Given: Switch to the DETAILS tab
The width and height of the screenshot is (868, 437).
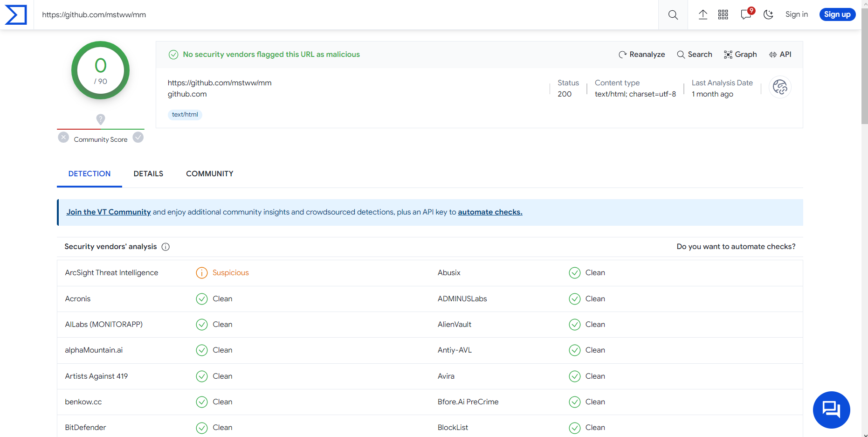Looking at the screenshot, I should point(148,173).
